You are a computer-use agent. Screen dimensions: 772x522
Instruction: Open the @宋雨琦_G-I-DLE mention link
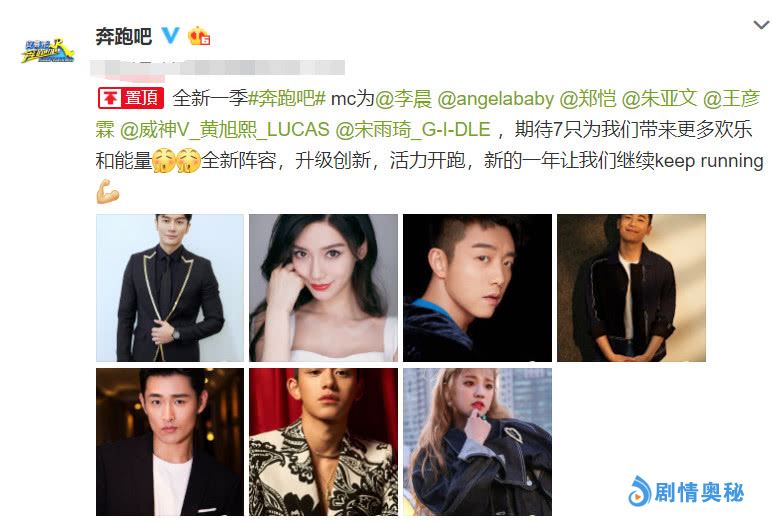[x=413, y=130]
